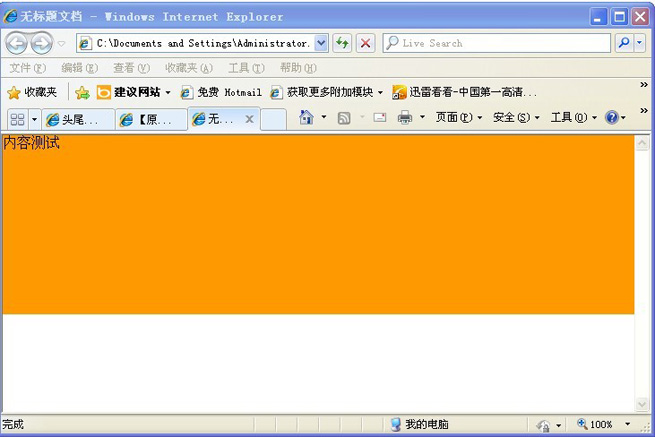Click the 内容测试 text in page
The width and height of the screenshot is (655, 437).
31,143
